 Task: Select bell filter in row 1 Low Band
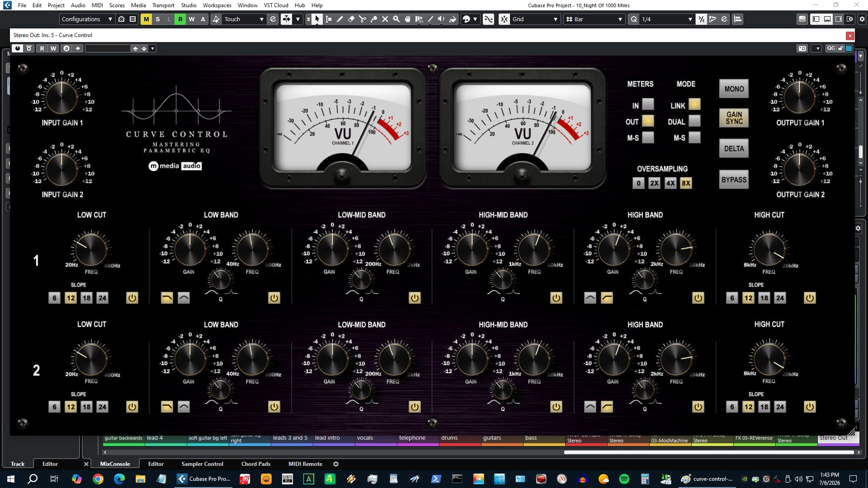184,298
